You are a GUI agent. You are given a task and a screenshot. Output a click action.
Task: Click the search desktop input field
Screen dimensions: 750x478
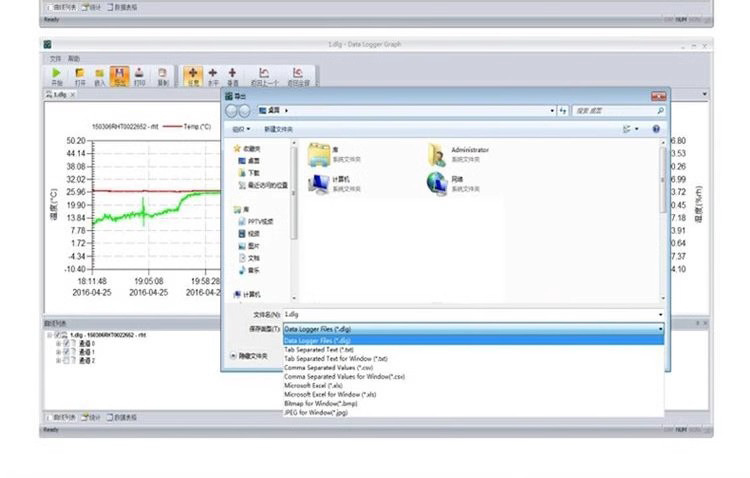[x=614, y=111]
